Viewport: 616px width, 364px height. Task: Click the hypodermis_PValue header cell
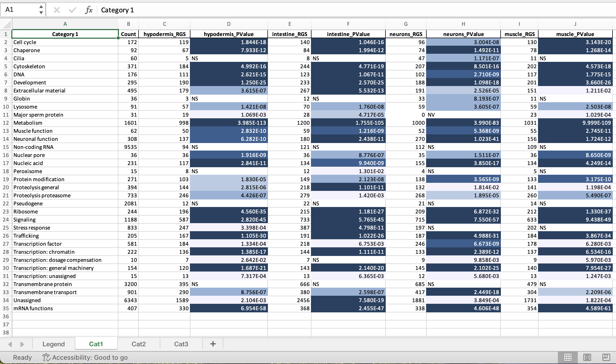229,34
